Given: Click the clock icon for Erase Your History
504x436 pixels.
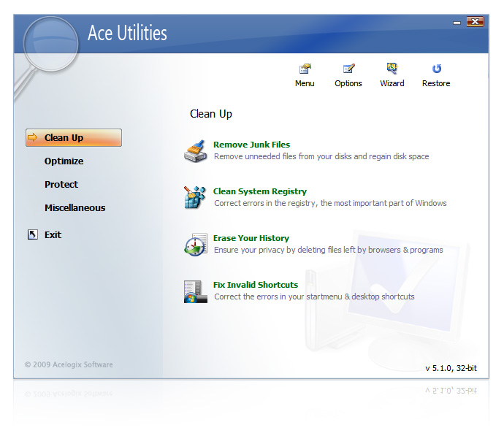Looking at the screenshot, I should pos(196,244).
